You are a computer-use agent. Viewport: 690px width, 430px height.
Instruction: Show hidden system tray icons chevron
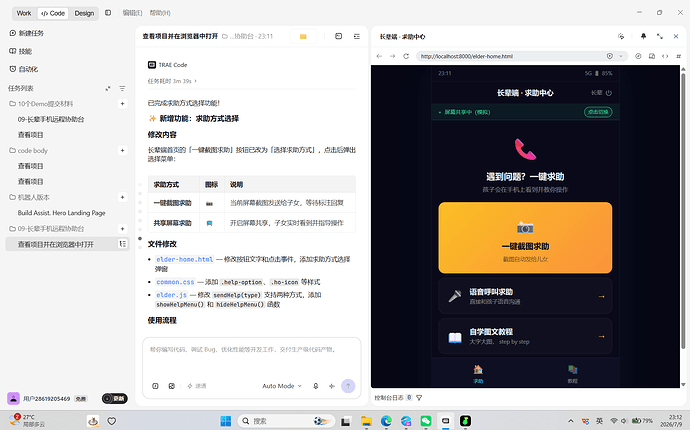[571, 421]
